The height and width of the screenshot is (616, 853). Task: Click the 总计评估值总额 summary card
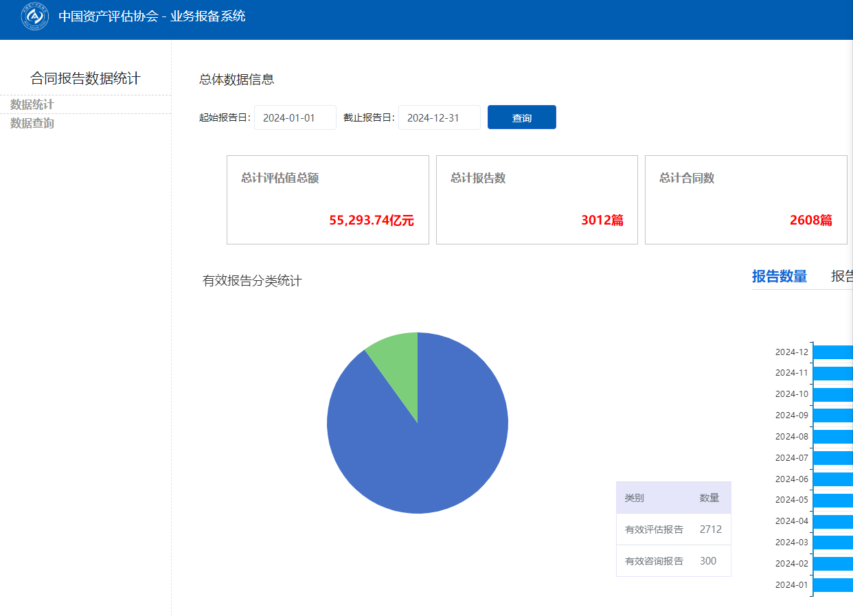pyautogui.click(x=328, y=199)
